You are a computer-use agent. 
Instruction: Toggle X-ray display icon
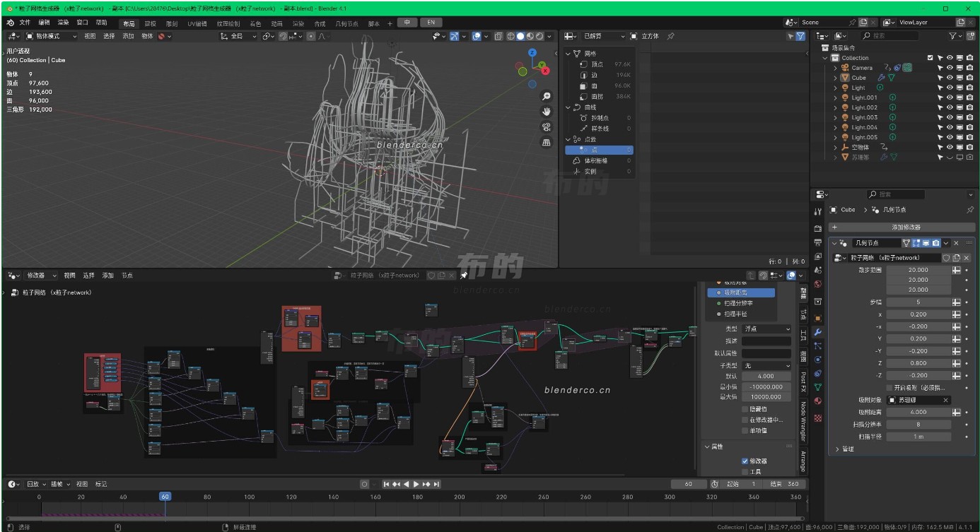[x=498, y=36]
